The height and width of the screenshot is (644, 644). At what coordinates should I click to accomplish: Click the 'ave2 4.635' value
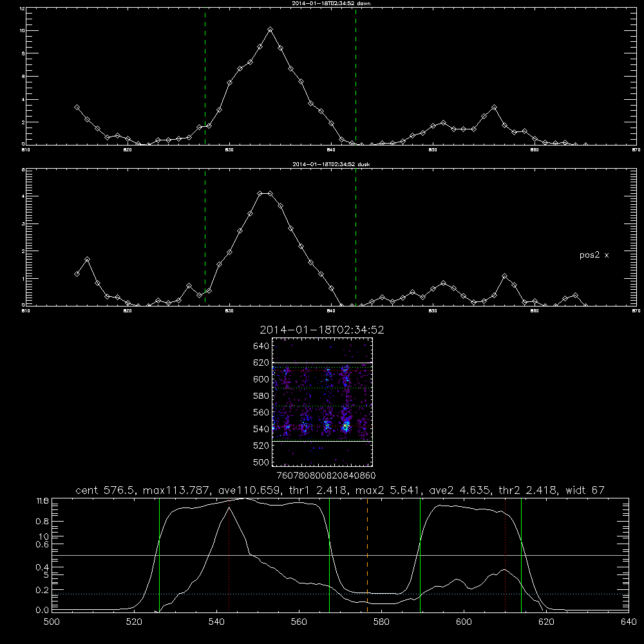click(x=460, y=490)
